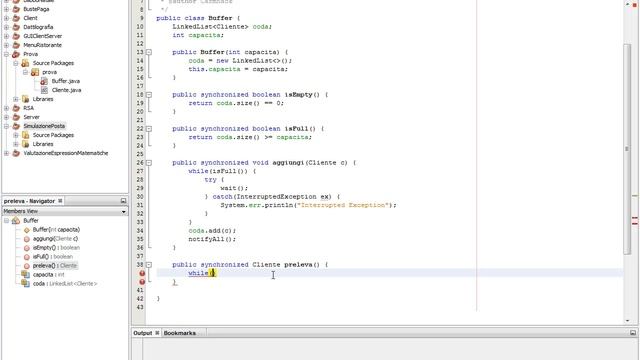Expand the ValutazioneEspressioniMatematiche project node

[x=7, y=153]
